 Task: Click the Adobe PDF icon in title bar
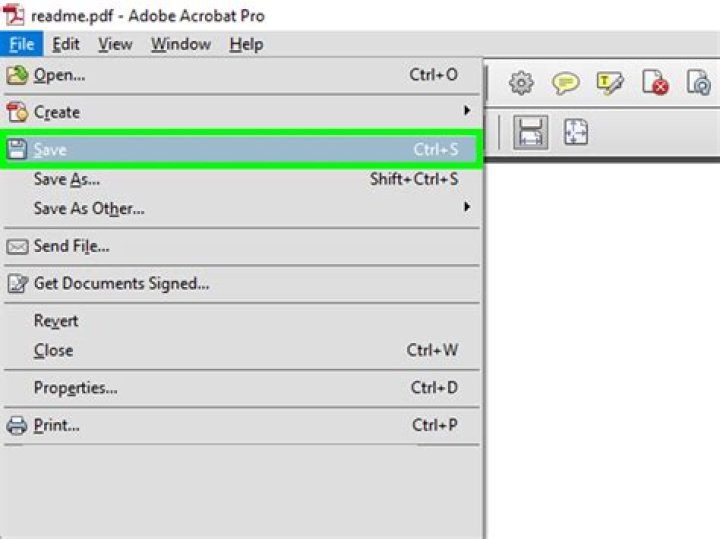pyautogui.click(x=15, y=16)
